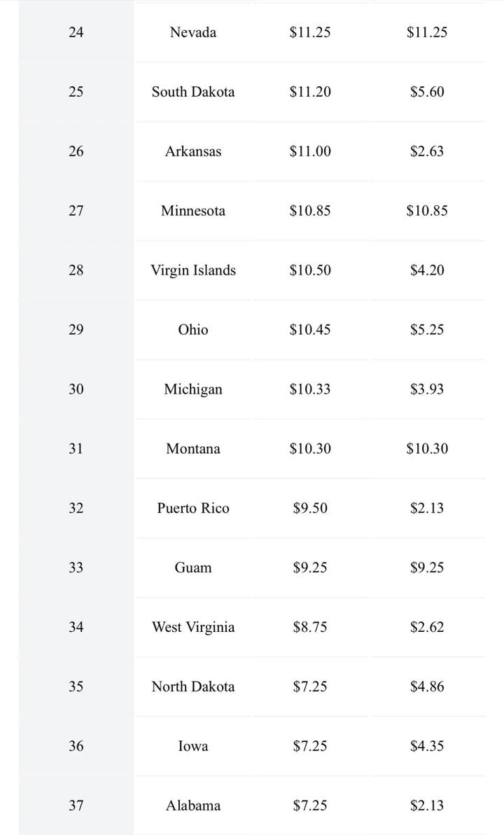
Task: Click rank number 37 cell
Action: (x=76, y=806)
